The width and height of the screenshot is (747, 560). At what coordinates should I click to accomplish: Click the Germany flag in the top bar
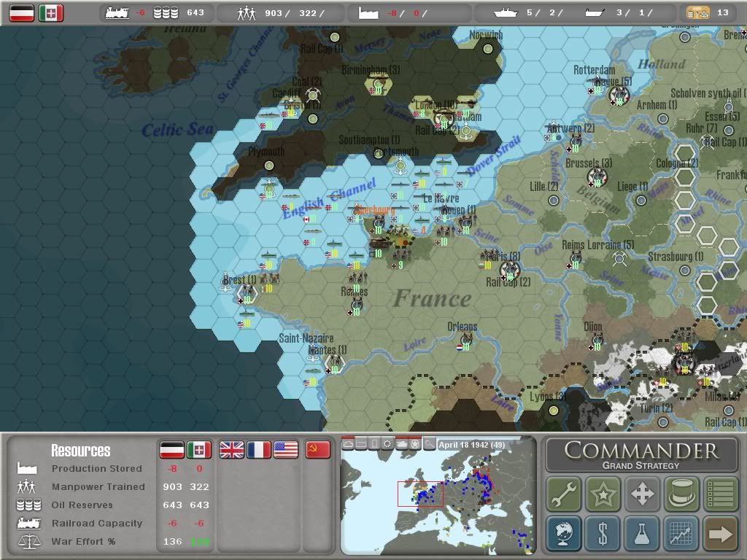point(22,13)
